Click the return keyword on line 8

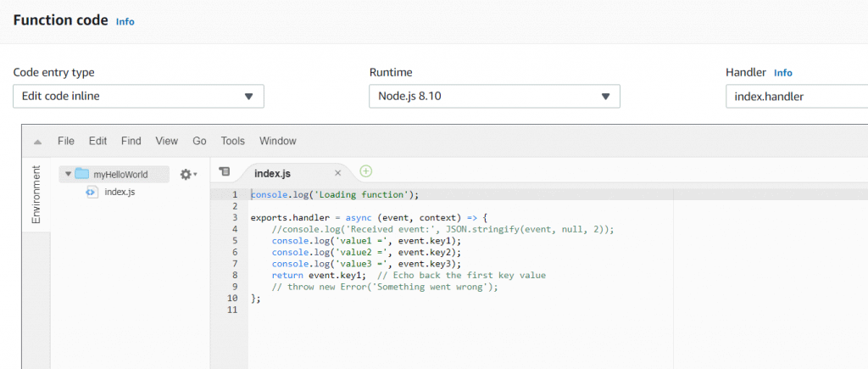(x=287, y=276)
